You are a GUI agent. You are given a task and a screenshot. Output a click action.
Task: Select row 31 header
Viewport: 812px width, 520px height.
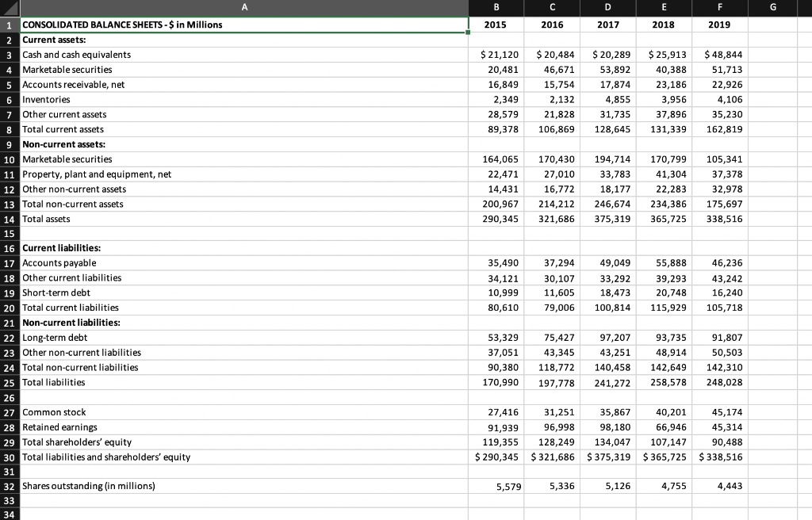pyautogui.click(x=10, y=472)
